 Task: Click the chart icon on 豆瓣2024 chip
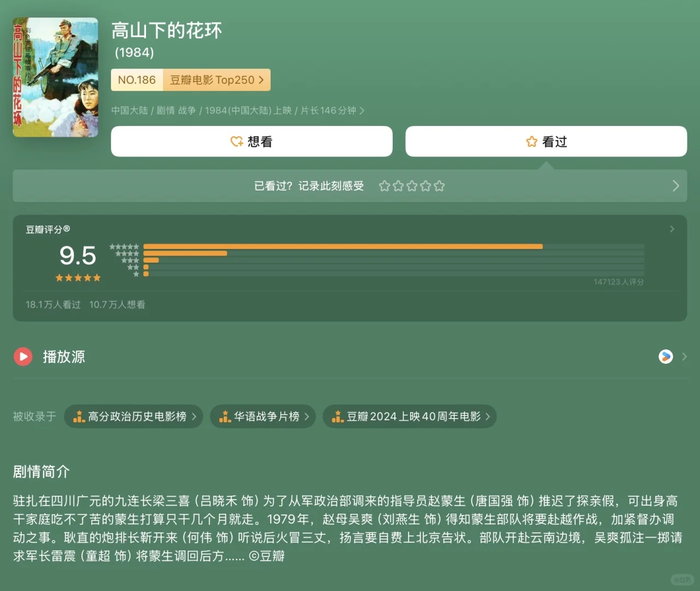point(337,416)
